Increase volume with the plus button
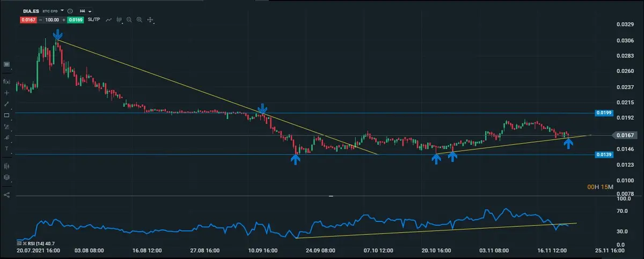Image resolution: width=644 pixels, height=259 pixels. tap(64, 20)
